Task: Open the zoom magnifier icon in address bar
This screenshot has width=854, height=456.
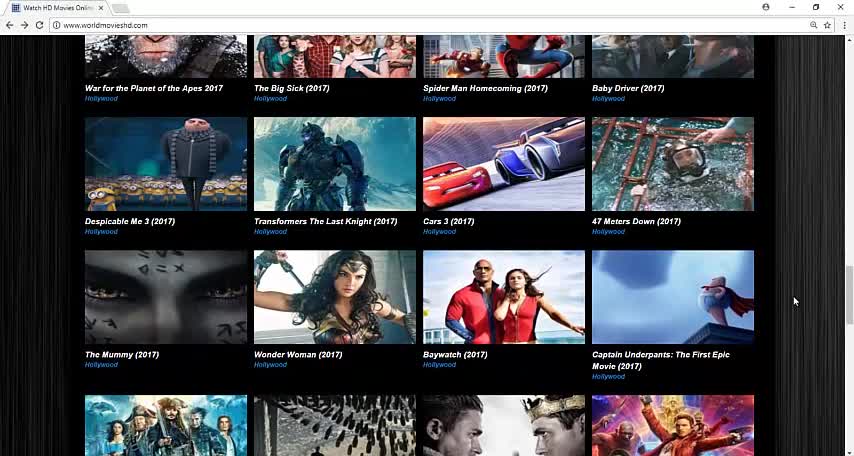Action: (813, 25)
